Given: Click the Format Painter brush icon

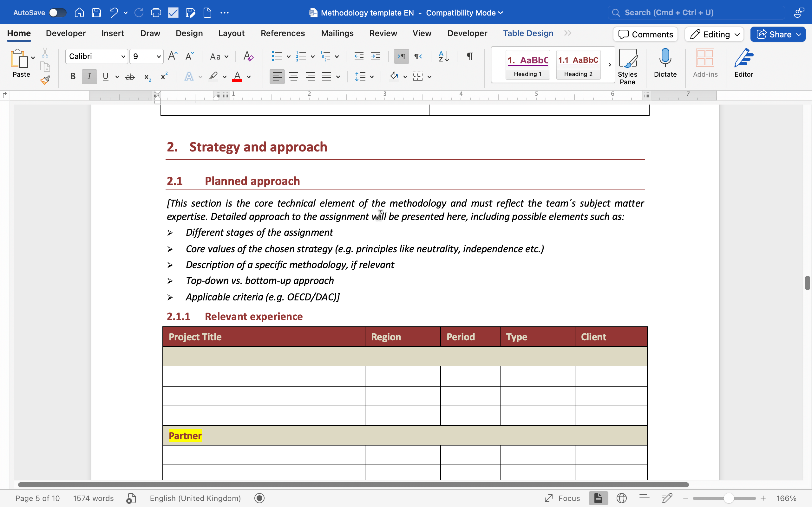Looking at the screenshot, I should (x=45, y=80).
